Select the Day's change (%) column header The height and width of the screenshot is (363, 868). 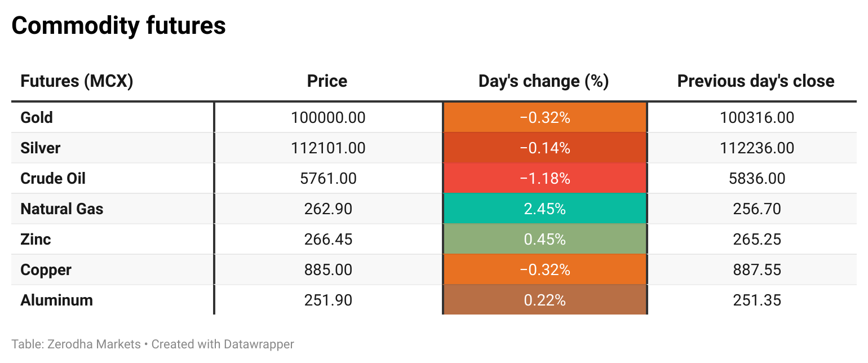[x=543, y=81]
